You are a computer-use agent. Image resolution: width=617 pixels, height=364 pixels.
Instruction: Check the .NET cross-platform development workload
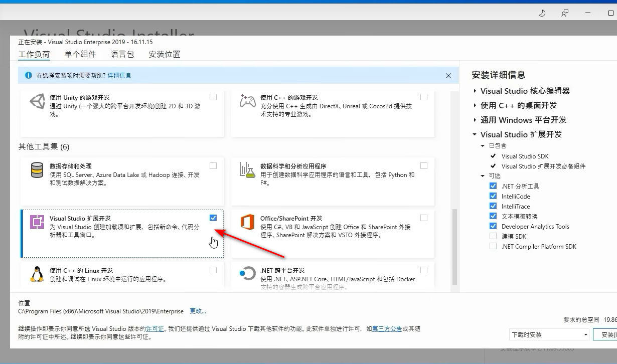point(424,270)
